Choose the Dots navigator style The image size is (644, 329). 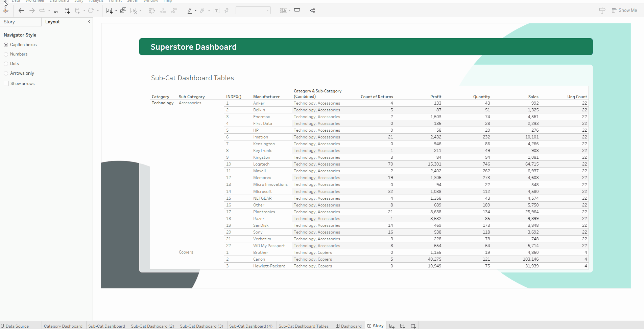pos(6,64)
